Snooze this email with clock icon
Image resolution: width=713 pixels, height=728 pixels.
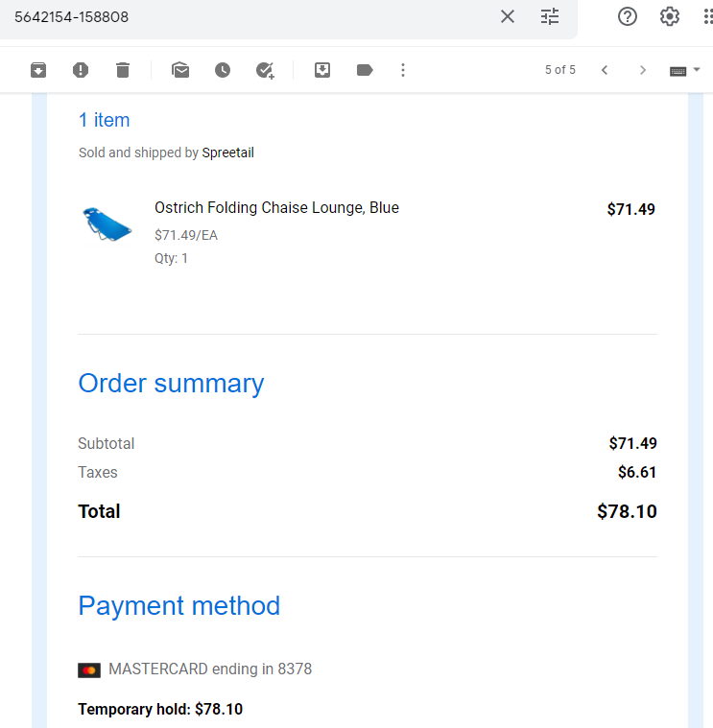point(223,70)
